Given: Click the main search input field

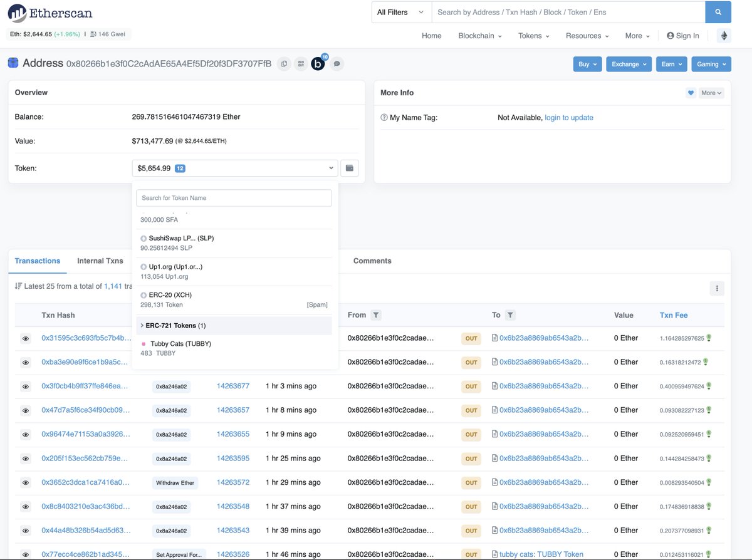Looking at the screenshot, I should (568, 12).
